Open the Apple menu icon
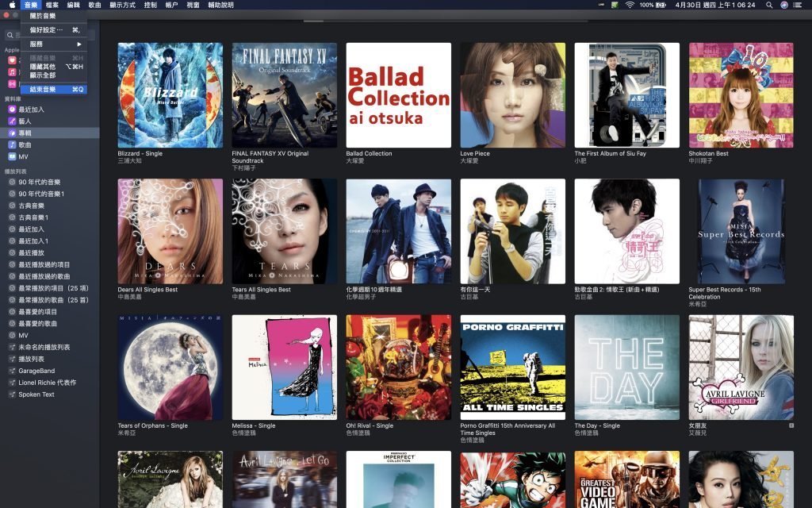 pos(11,5)
